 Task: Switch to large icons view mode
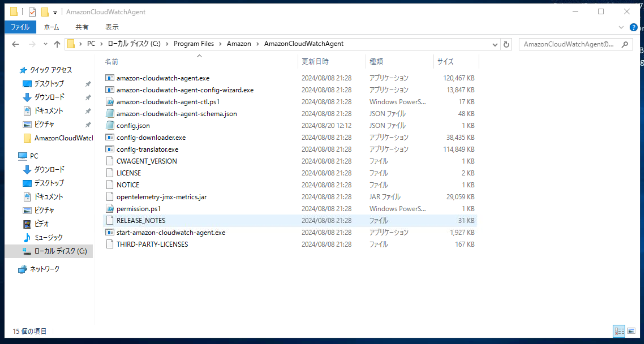point(631,331)
